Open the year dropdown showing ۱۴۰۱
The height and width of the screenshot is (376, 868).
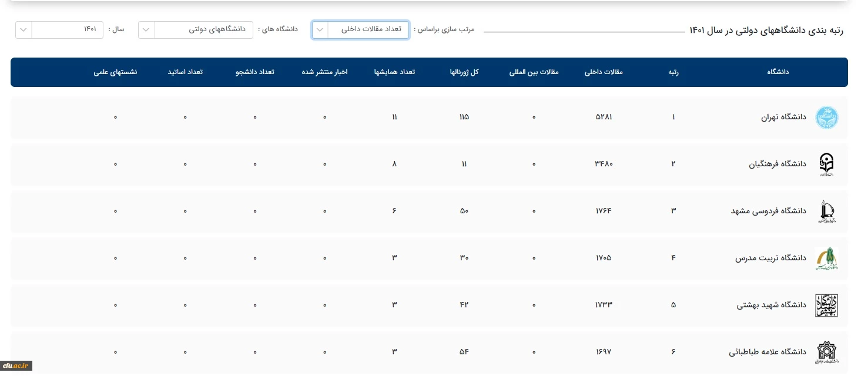coord(59,30)
